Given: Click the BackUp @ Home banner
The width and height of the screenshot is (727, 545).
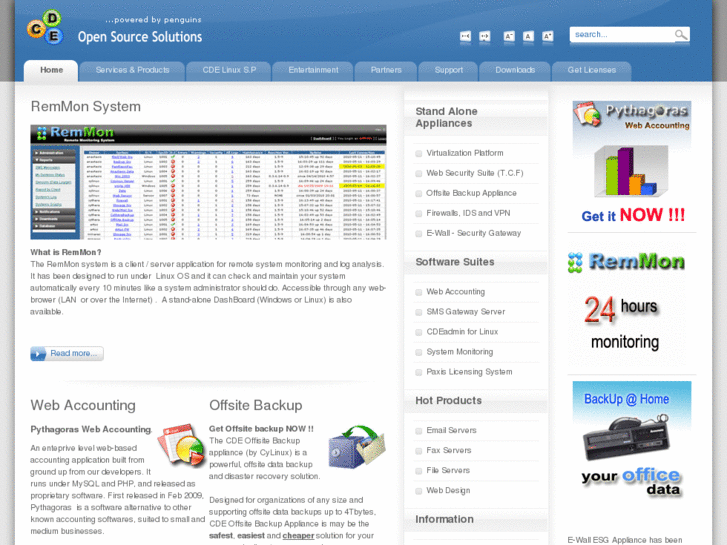Looking at the screenshot, I should 631,441.
